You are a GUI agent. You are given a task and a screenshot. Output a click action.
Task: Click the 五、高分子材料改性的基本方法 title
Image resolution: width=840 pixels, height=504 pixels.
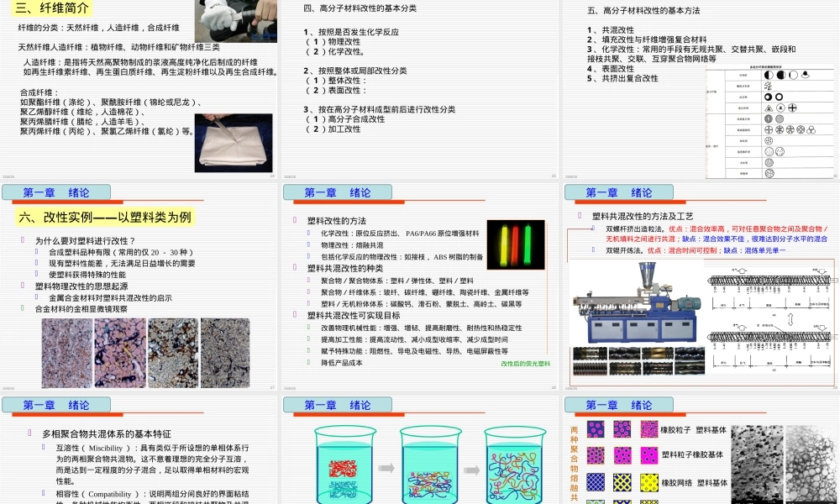[x=643, y=11]
